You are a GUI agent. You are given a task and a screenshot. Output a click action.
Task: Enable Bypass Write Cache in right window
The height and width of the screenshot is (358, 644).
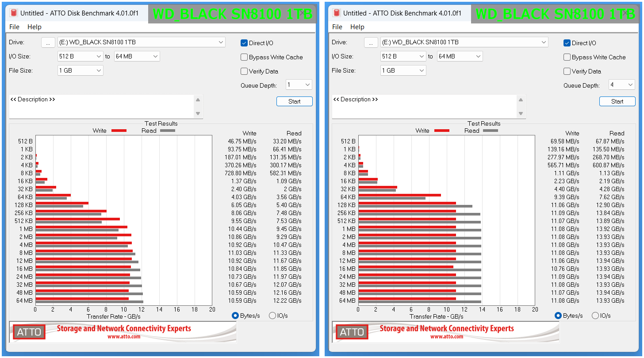(567, 57)
